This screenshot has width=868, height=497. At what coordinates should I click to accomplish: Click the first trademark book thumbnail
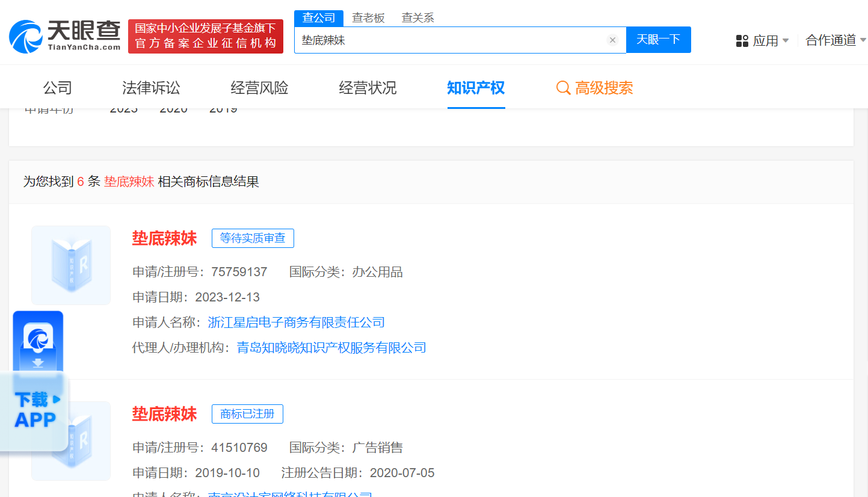coord(71,265)
